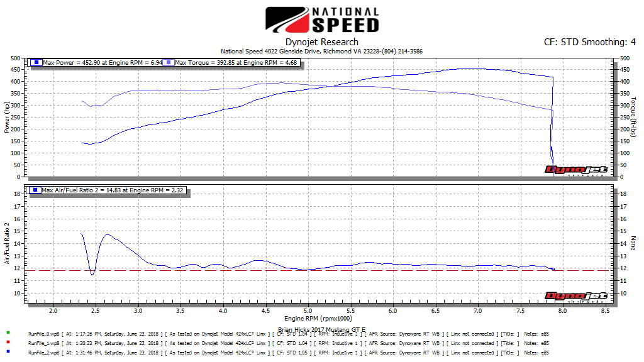The width and height of the screenshot is (644, 362).
Task: Click the red marker beside RunFile_1.wp8
Action: pyautogui.click(x=8, y=342)
